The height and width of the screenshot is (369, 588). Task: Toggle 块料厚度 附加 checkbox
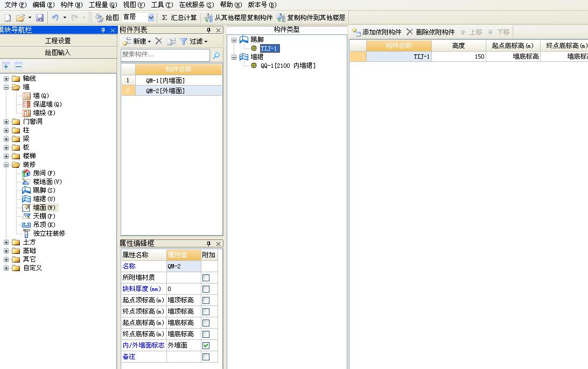[206, 289]
